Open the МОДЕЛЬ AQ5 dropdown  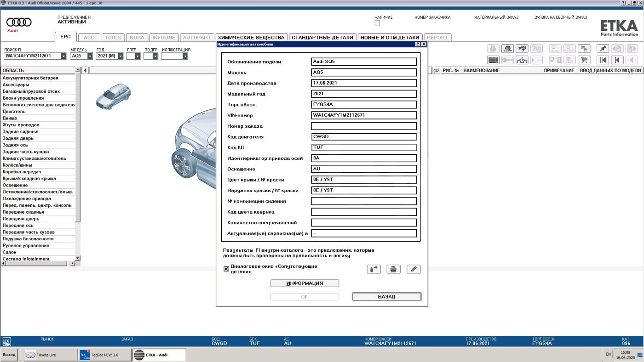click(x=90, y=56)
